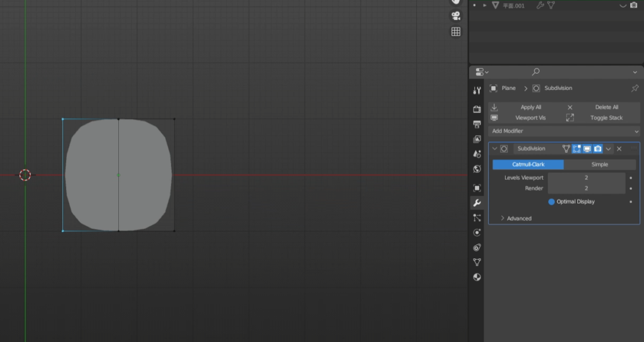The image size is (644, 342).
Task: Select the Simple subdivision type
Action: (599, 164)
